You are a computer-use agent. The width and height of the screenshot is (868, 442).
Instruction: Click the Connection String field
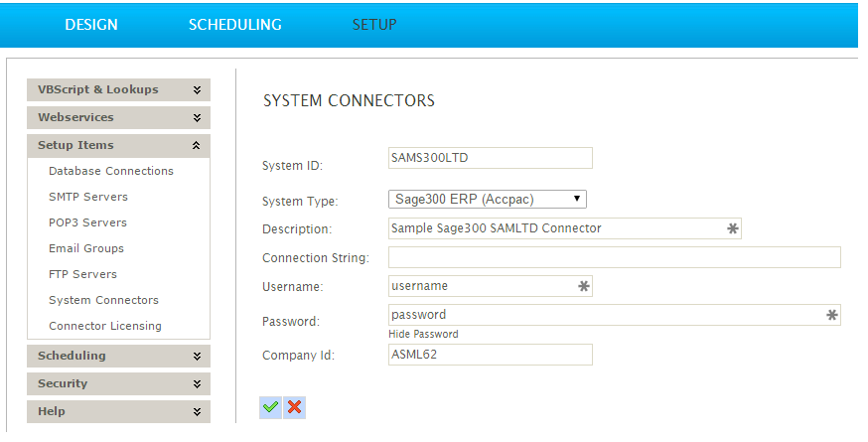pyautogui.click(x=614, y=257)
